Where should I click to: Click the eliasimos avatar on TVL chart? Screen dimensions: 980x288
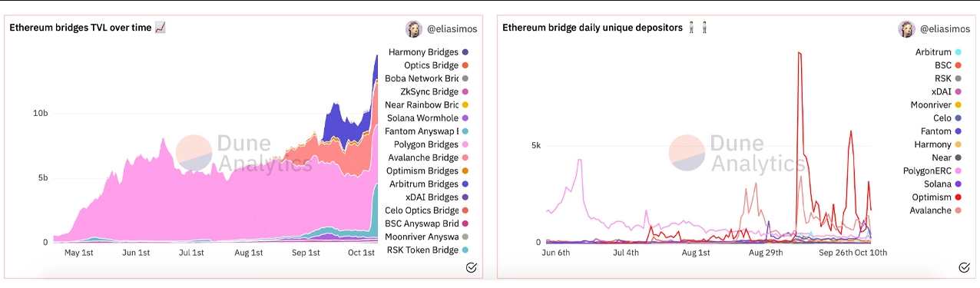414,29
